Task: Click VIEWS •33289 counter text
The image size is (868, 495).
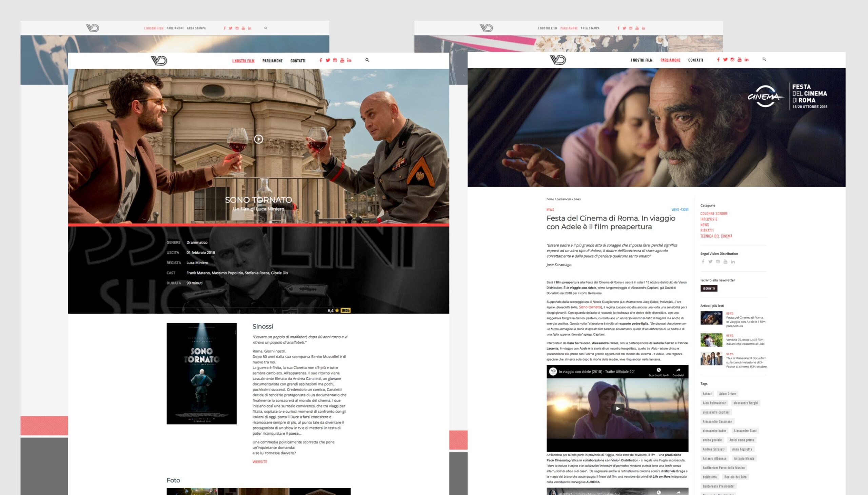Action: tap(680, 210)
